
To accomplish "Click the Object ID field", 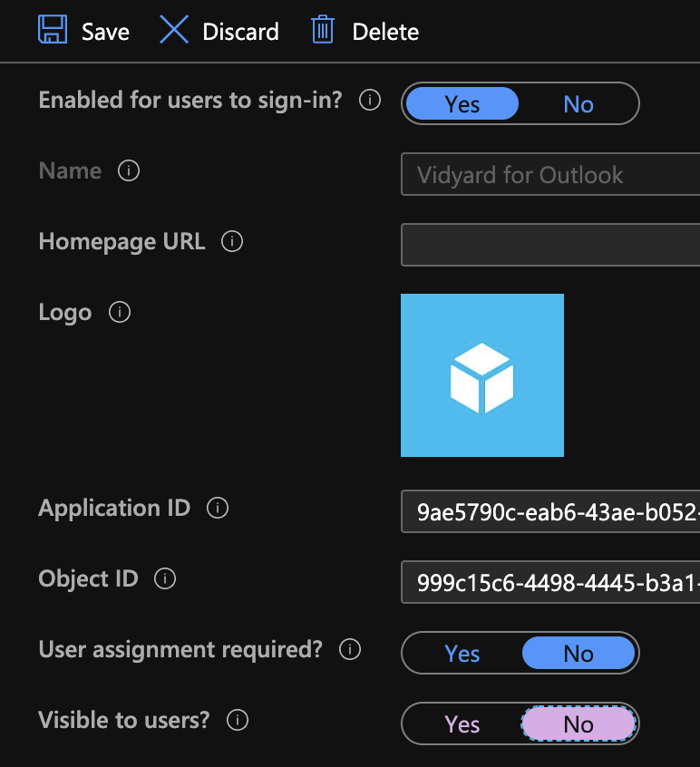I will (x=549, y=583).
